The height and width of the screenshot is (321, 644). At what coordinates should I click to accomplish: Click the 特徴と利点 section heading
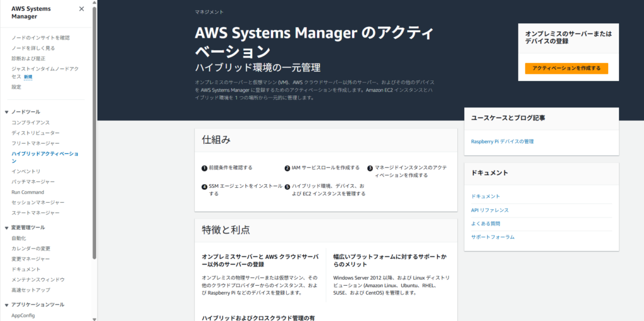click(226, 231)
